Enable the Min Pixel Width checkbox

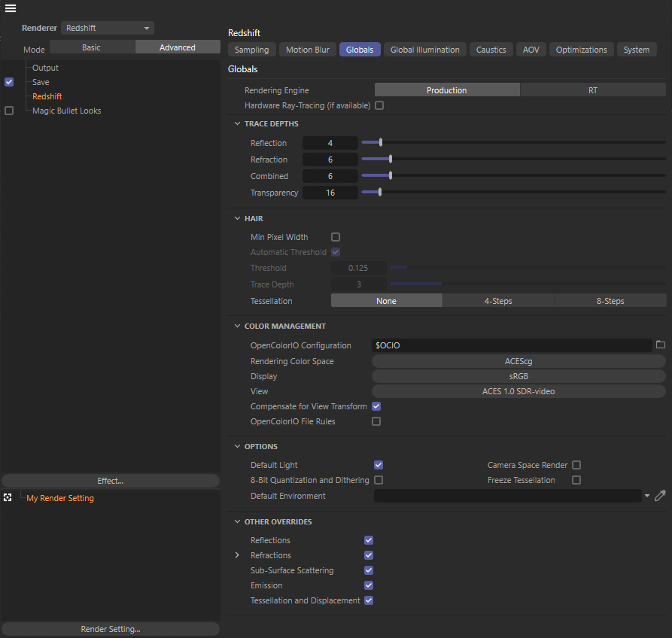tap(336, 237)
